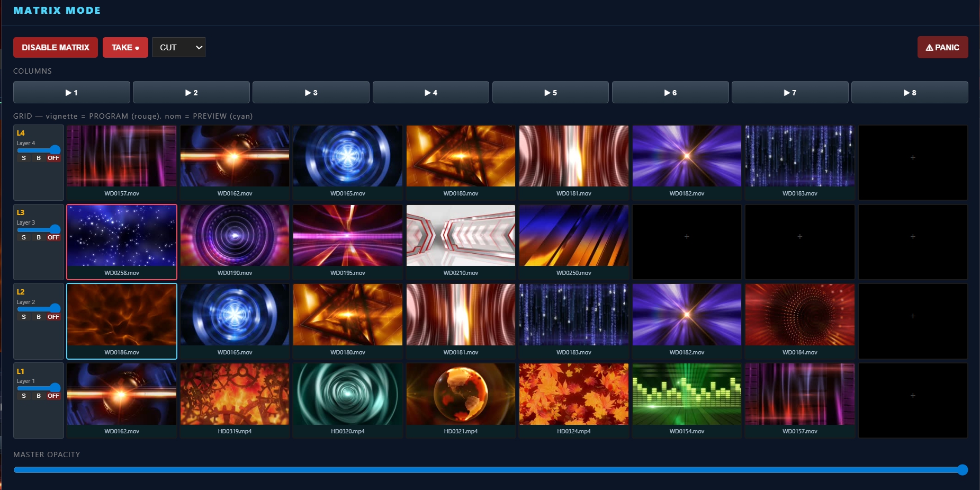The width and height of the screenshot is (980, 490).
Task: Click the Master Opacity slider
Action: click(x=490, y=470)
